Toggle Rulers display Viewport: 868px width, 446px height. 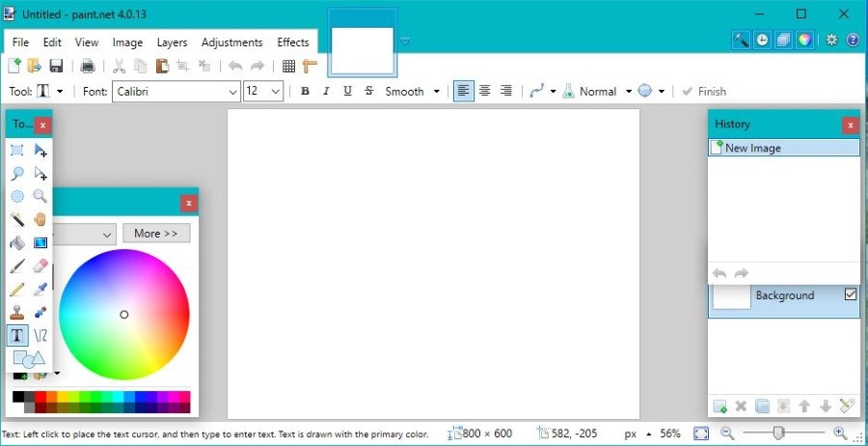[310, 66]
